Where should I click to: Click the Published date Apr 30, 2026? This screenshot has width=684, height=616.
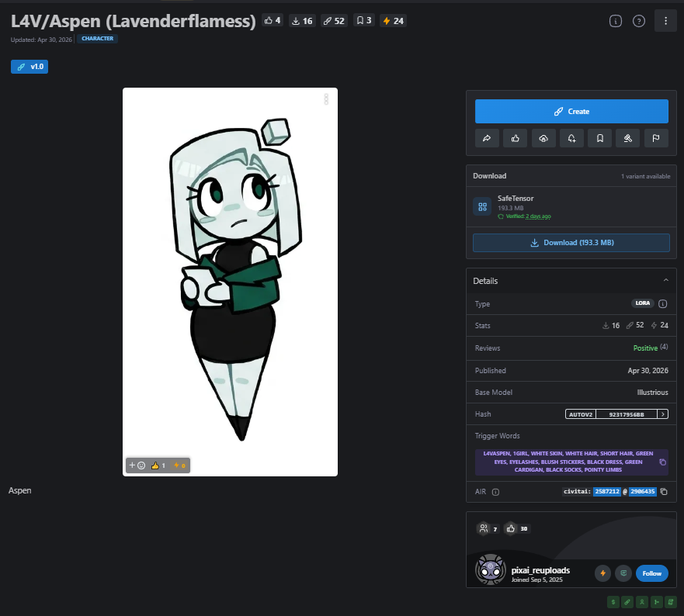click(648, 371)
